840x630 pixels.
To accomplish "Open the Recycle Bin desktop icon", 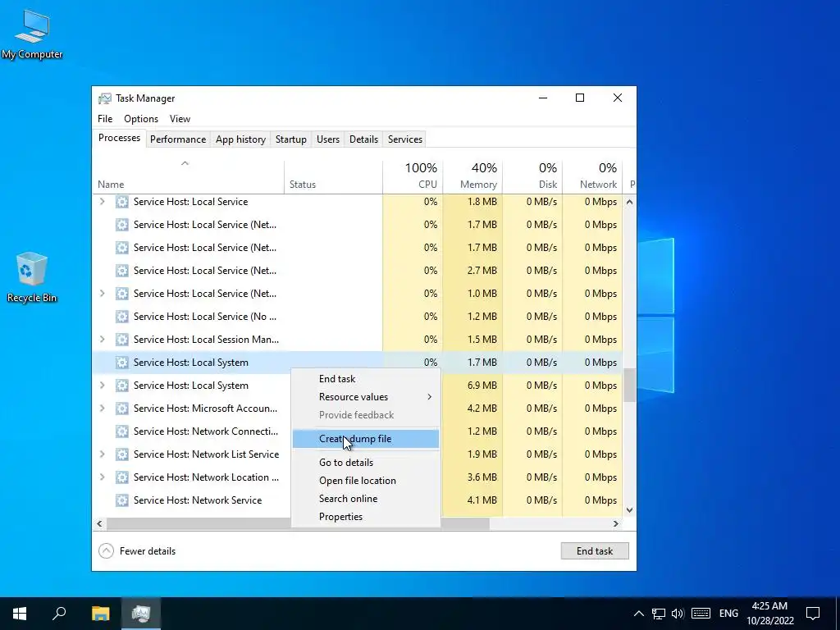I will (32, 277).
